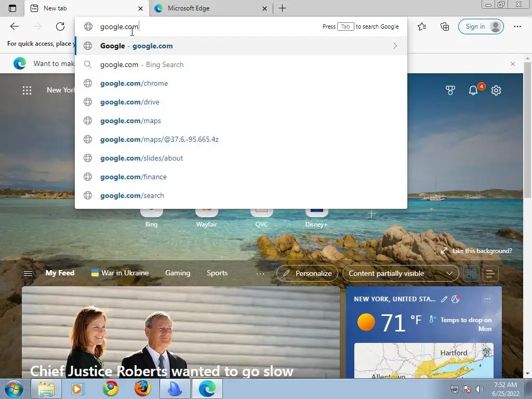
Task: Click the Personalize button
Action: coord(307,273)
